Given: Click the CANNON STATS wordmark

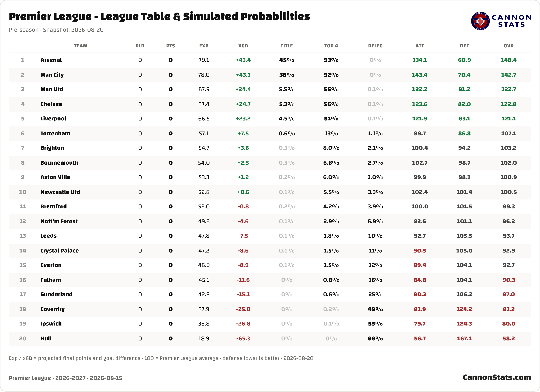Looking at the screenshot, I should (511, 21).
